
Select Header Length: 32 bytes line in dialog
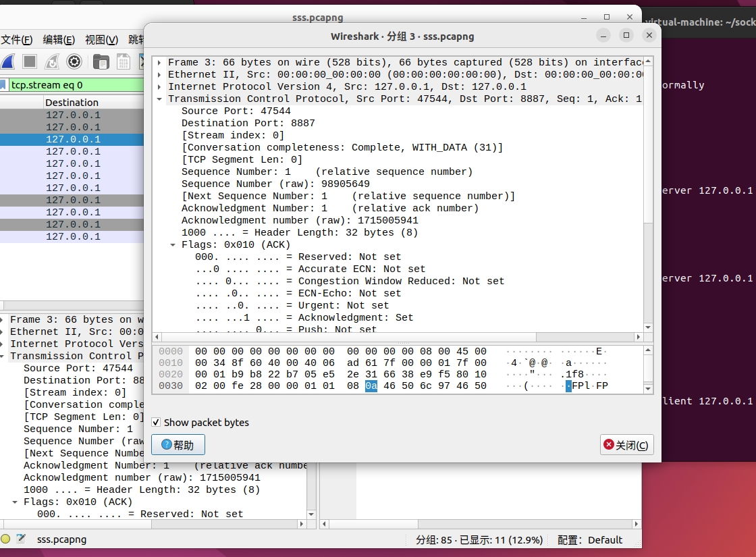pos(300,232)
